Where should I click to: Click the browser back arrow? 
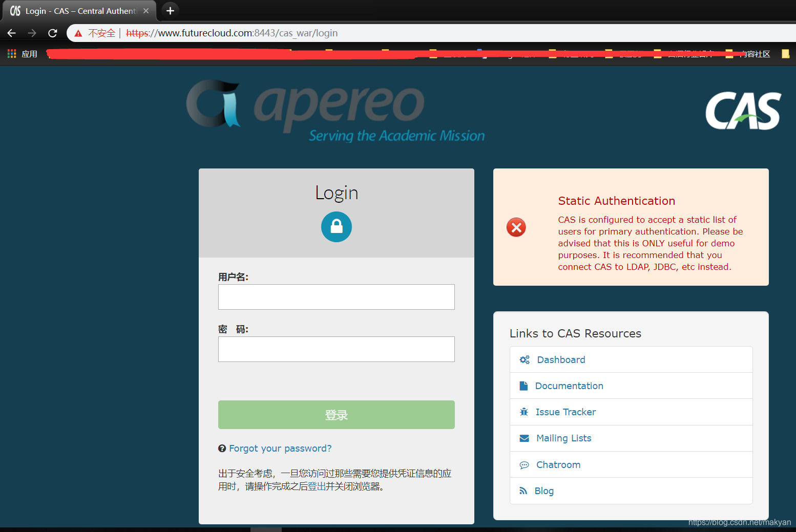12,33
